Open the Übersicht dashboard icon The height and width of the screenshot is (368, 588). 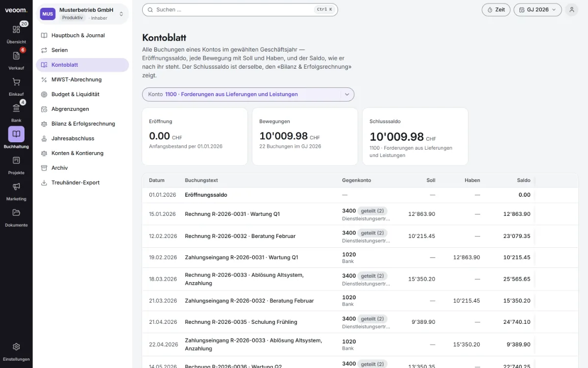tap(16, 29)
